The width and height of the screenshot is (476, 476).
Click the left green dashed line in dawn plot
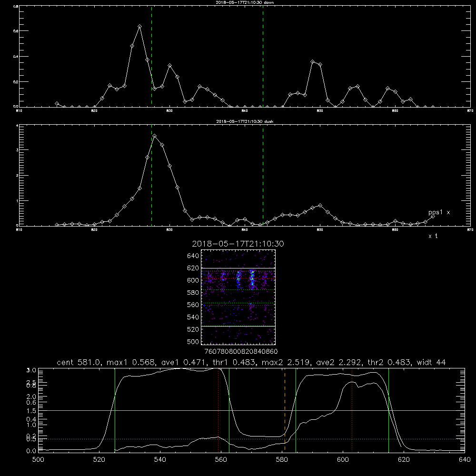point(151,56)
